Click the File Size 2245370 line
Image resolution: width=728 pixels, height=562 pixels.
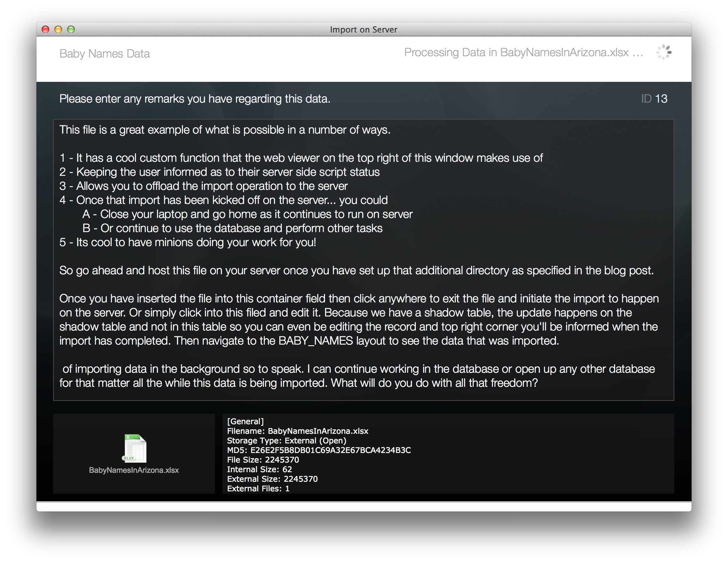[263, 460]
